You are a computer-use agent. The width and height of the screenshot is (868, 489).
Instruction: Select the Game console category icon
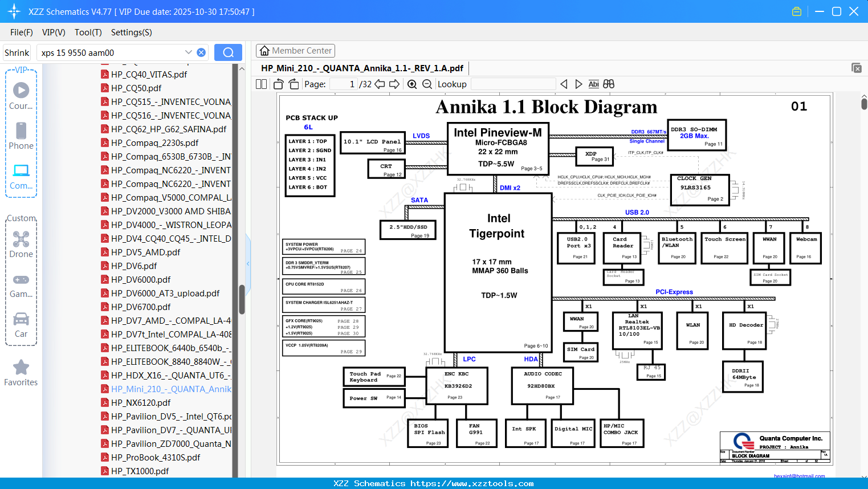tap(21, 285)
